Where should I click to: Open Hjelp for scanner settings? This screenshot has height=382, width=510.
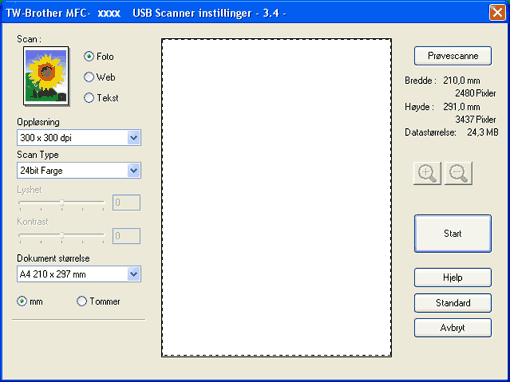point(453,277)
